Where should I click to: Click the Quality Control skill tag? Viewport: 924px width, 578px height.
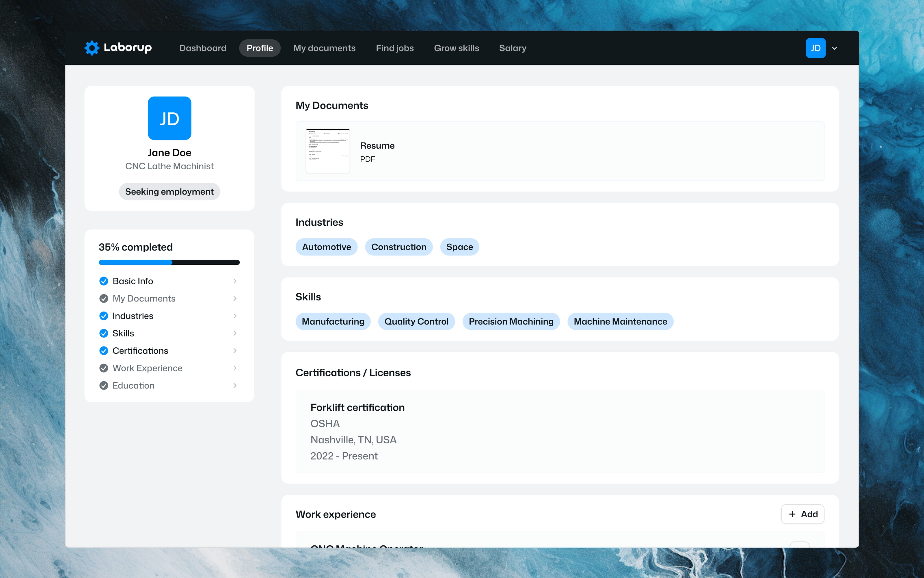[416, 321]
